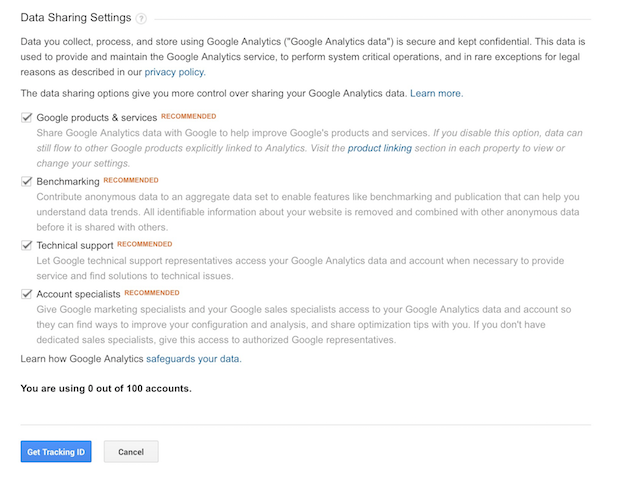Untick the Account specialists checkbox
The width and height of the screenshot is (620, 477).
[26, 294]
